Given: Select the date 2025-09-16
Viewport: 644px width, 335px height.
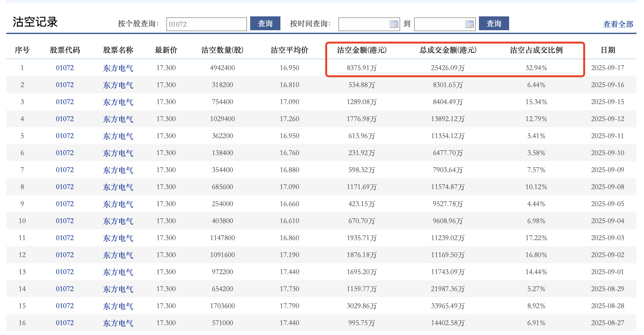Looking at the screenshot, I should (608, 85).
